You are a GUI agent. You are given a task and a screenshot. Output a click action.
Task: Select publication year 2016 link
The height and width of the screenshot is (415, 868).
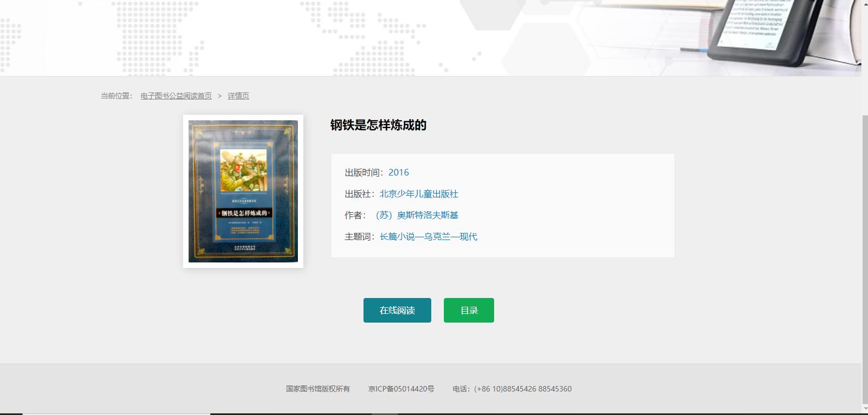point(398,172)
